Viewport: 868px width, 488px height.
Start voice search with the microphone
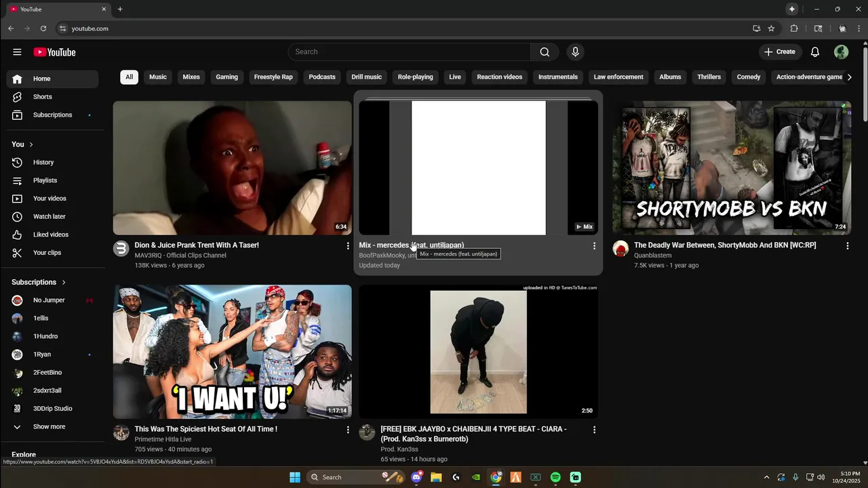(575, 52)
